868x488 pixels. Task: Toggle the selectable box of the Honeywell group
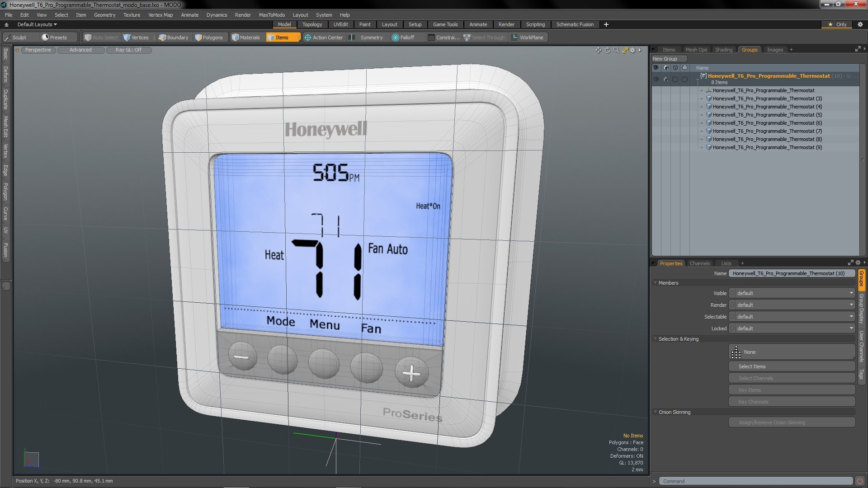pyautogui.click(x=675, y=79)
